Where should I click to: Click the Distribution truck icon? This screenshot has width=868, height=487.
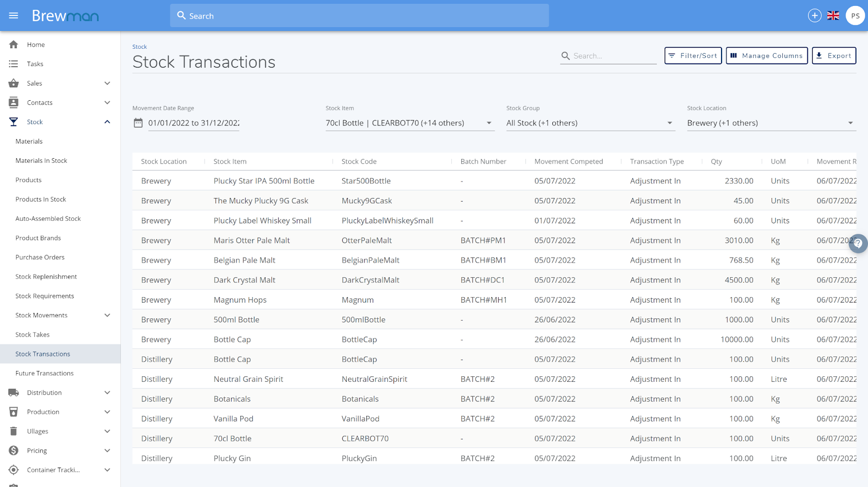tap(14, 393)
